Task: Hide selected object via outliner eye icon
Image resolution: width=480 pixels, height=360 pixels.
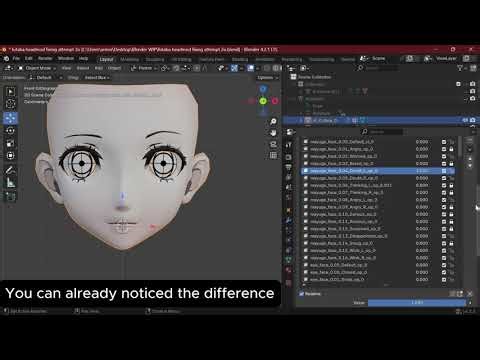Action: (465, 120)
